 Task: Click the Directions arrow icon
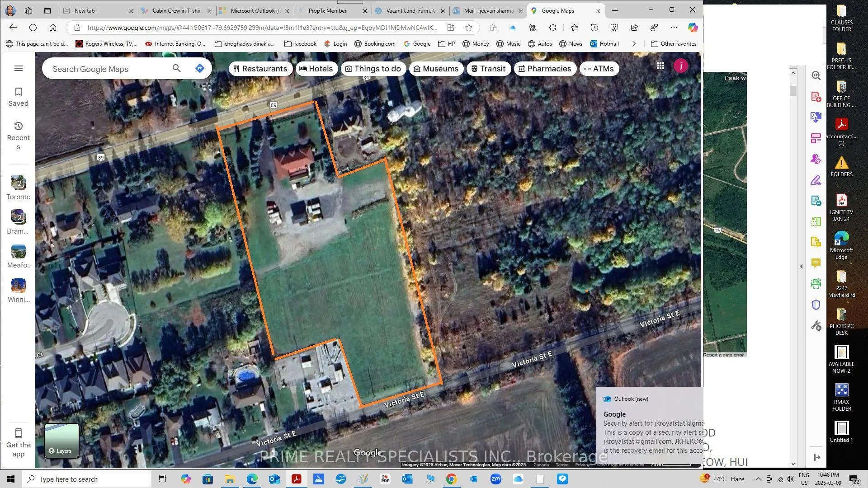pos(199,68)
